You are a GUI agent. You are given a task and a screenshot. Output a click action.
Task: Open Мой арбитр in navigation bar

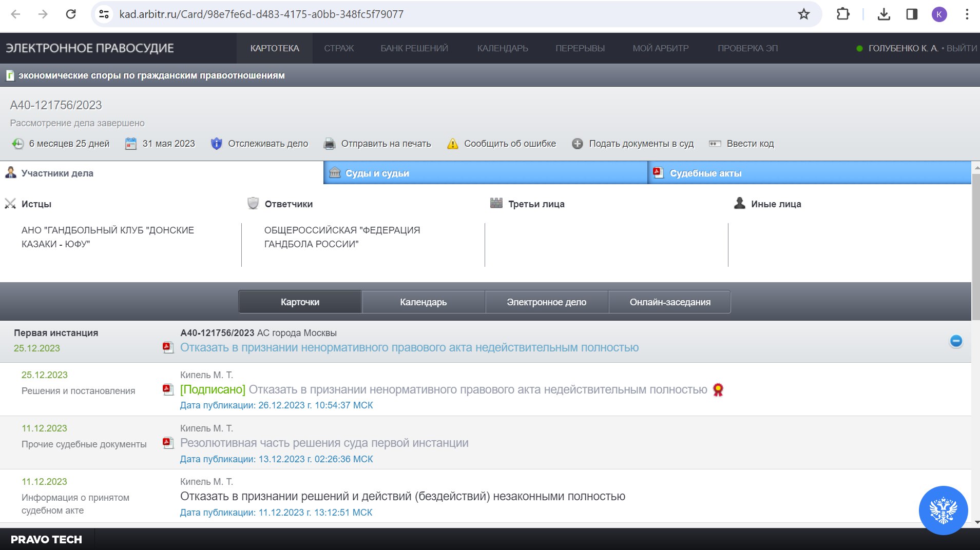660,48
